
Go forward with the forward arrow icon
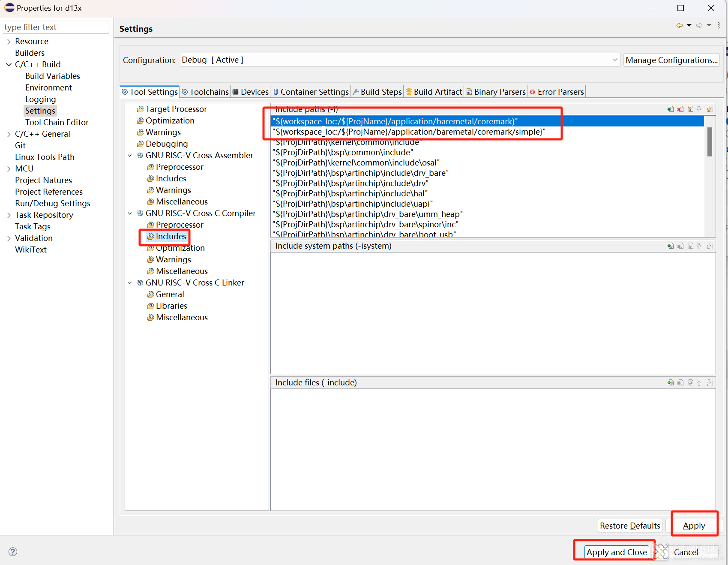[699, 25]
